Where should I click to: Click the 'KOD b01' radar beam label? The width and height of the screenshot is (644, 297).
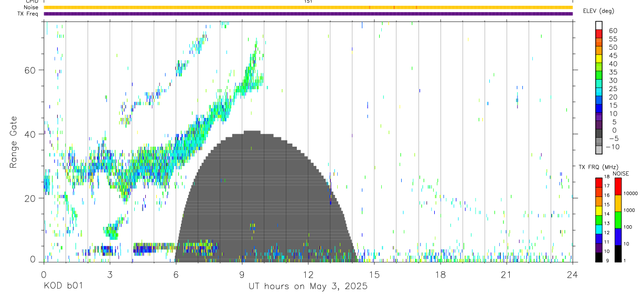click(63, 286)
